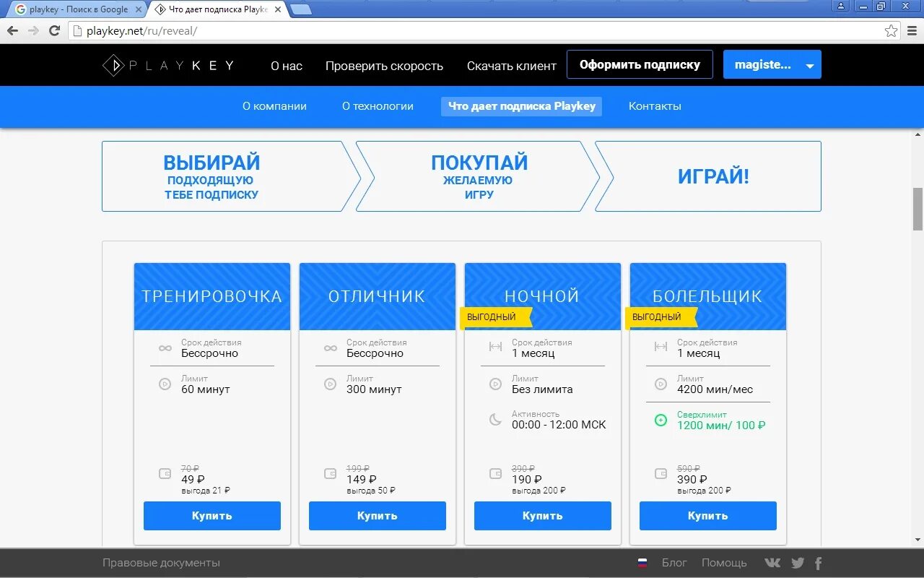Screen dimensions: 924x578
Task: Click the Выгодный ribbon on the Болельщик card
Action: [661, 317]
